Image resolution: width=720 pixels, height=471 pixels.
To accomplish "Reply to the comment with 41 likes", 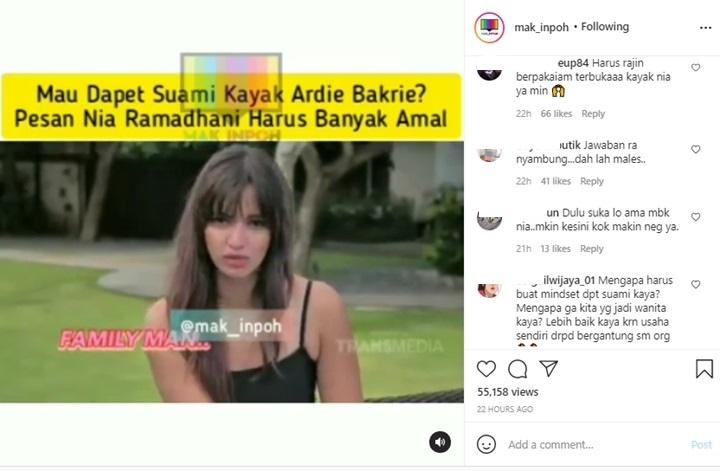I will coord(591,181).
